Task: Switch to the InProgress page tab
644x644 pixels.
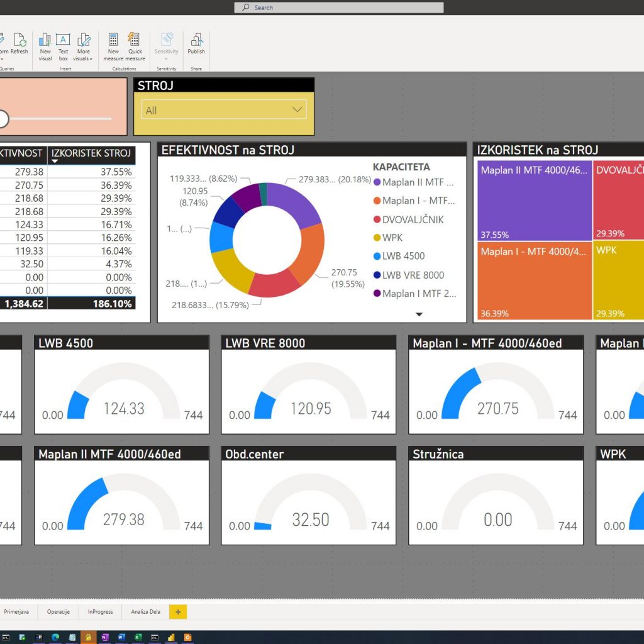Action: (x=100, y=611)
